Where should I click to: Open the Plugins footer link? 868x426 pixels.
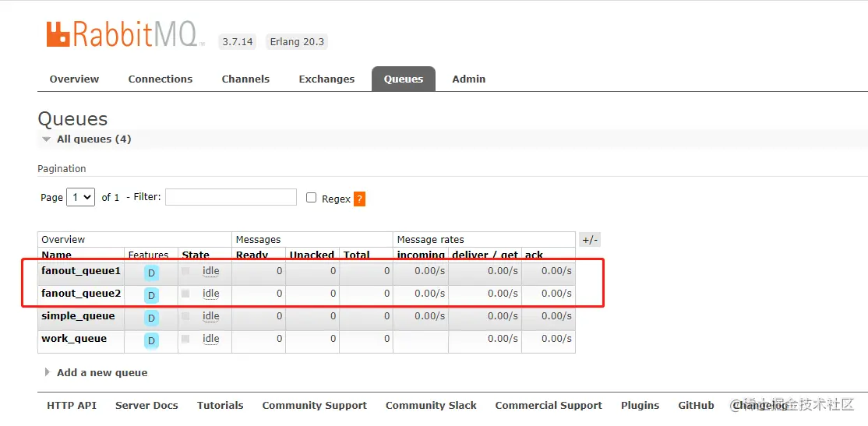(x=640, y=406)
